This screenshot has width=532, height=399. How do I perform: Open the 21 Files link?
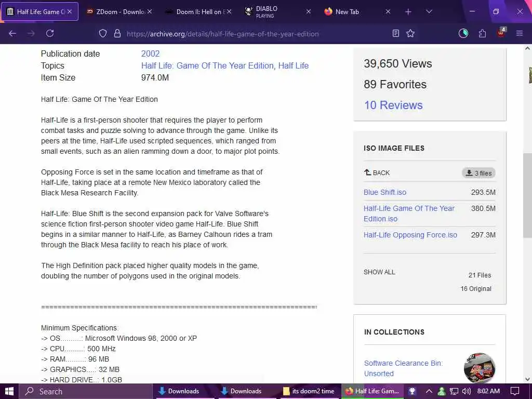click(480, 275)
